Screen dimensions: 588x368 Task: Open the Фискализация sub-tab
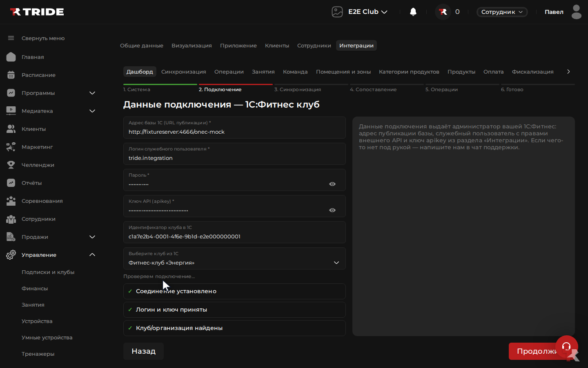pos(533,72)
